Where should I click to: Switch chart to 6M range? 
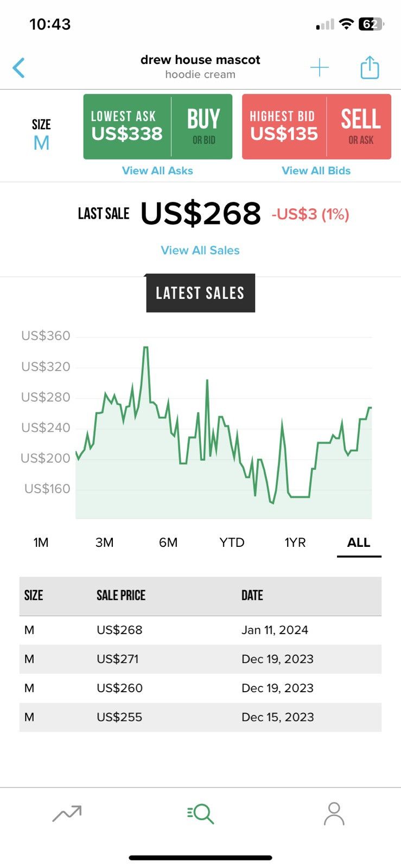point(168,542)
